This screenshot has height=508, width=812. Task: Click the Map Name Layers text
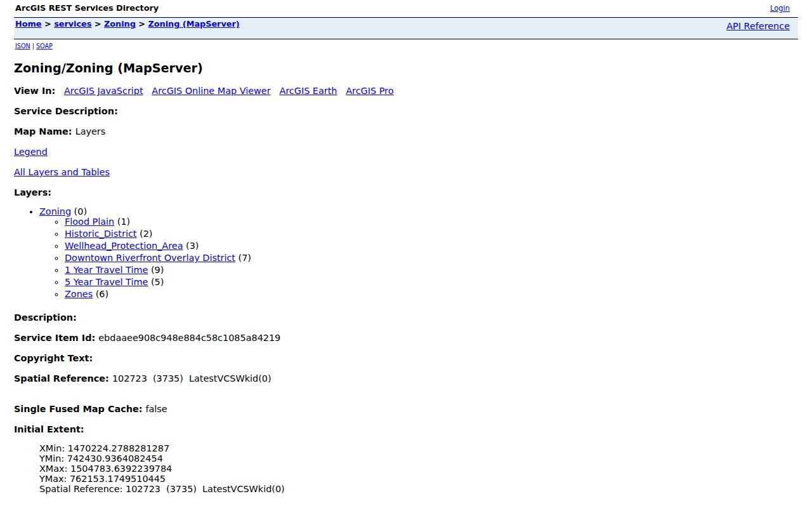pyautogui.click(x=90, y=131)
